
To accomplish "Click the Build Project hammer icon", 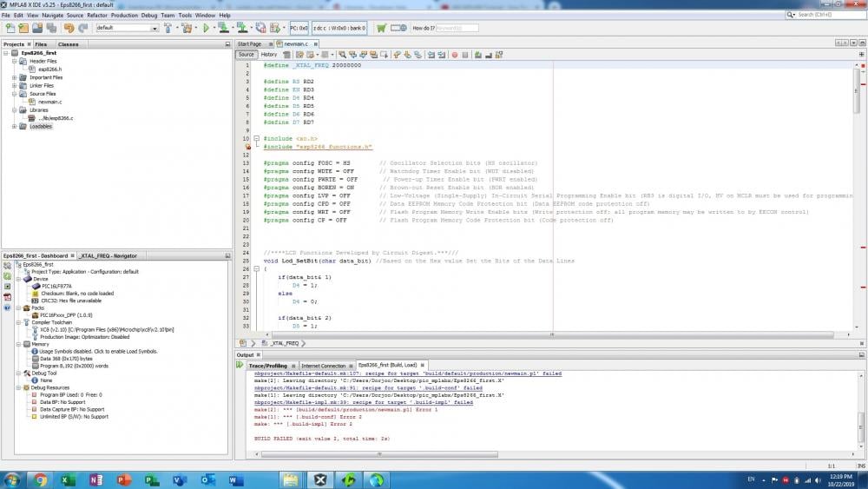I will (168, 28).
